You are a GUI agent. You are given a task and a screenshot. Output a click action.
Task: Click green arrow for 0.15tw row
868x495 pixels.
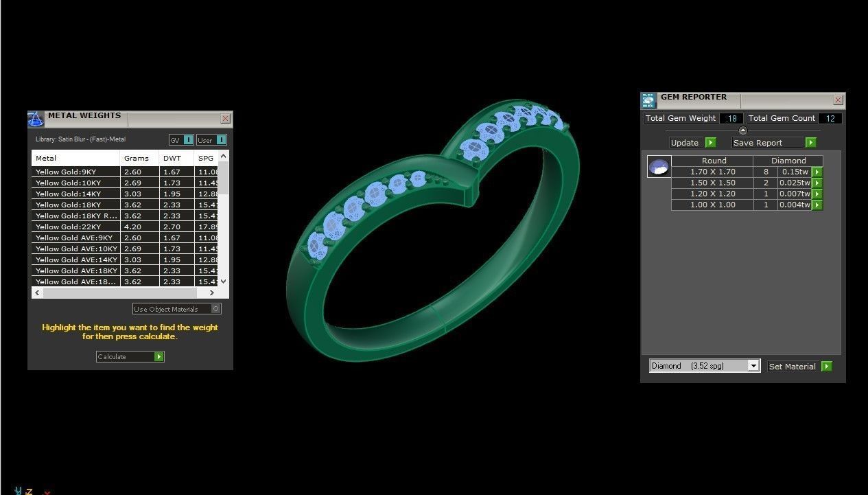(x=817, y=172)
